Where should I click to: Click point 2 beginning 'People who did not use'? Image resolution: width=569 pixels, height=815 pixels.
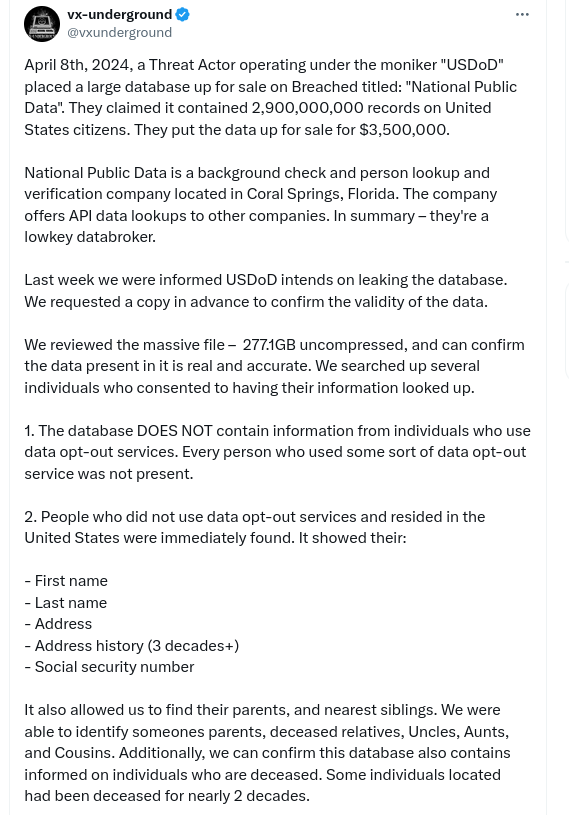click(x=255, y=527)
